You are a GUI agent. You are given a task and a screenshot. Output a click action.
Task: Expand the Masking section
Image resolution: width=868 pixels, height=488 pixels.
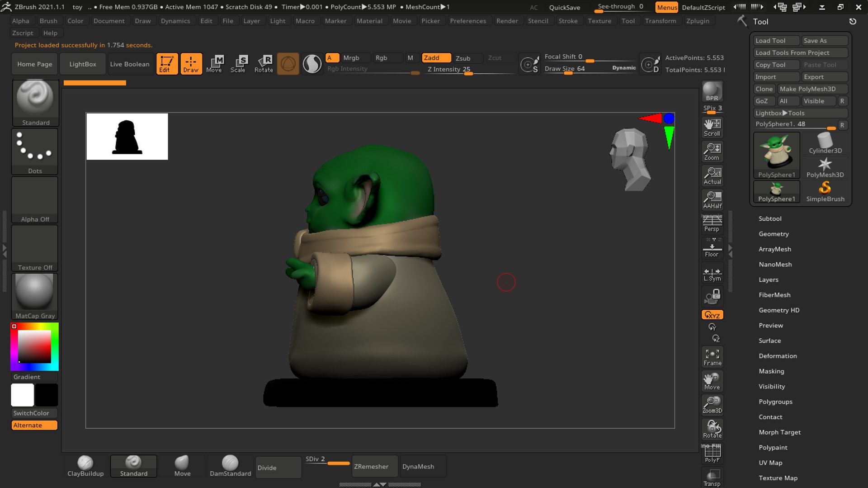tap(771, 371)
